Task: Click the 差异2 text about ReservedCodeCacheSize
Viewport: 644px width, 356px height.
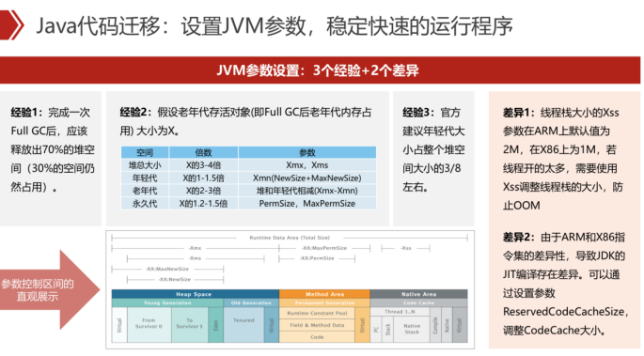Action: point(565,284)
